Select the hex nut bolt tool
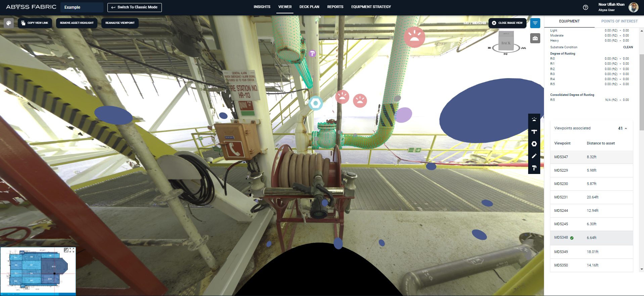 (x=534, y=144)
